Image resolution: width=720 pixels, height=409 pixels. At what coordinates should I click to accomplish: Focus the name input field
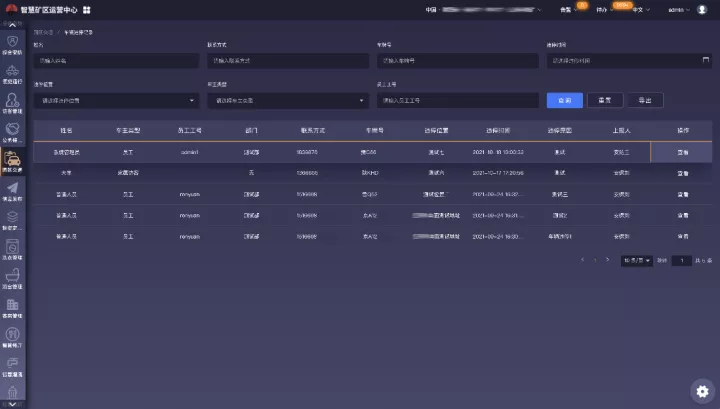click(116, 61)
